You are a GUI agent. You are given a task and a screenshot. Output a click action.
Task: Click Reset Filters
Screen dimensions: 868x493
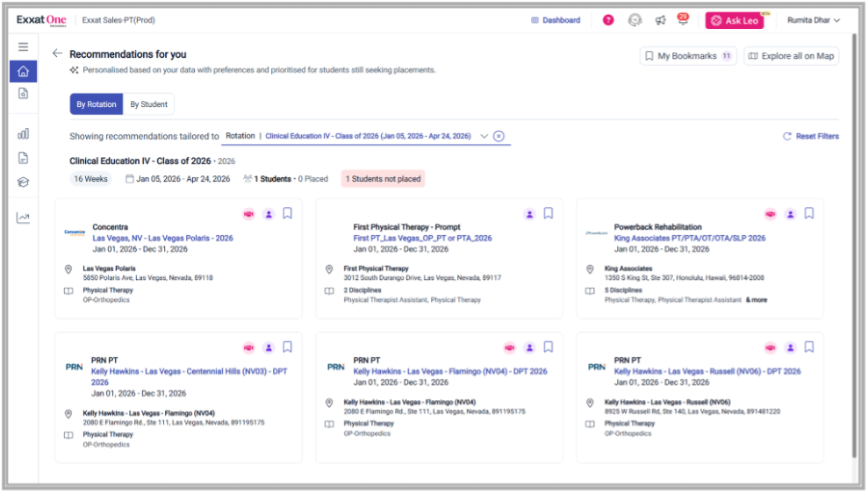click(811, 136)
